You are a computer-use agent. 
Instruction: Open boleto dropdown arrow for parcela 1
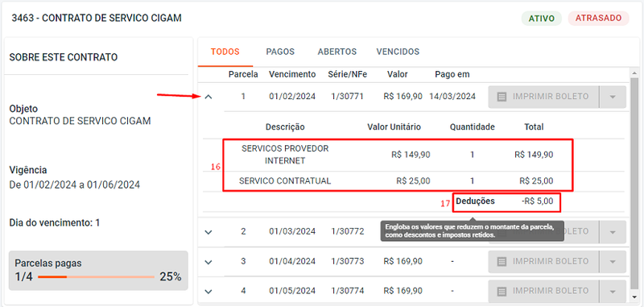pyautogui.click(x=613, y=97)
